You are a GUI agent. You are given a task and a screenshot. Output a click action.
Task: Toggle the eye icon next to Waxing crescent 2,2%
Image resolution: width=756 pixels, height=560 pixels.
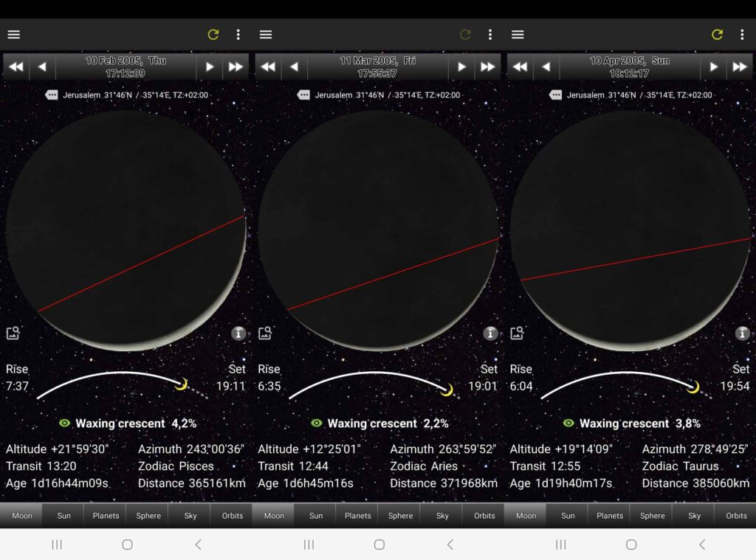pyautogui.click(x=317, y=424)
